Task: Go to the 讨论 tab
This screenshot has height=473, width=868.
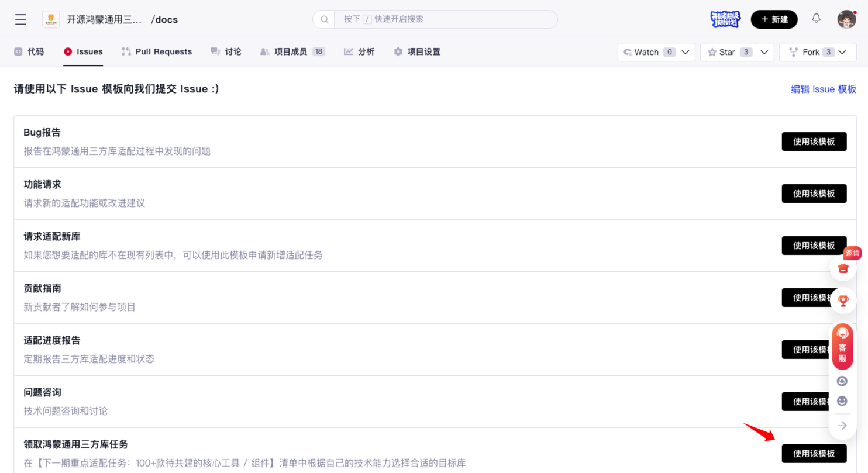Action: click(226, 51)
